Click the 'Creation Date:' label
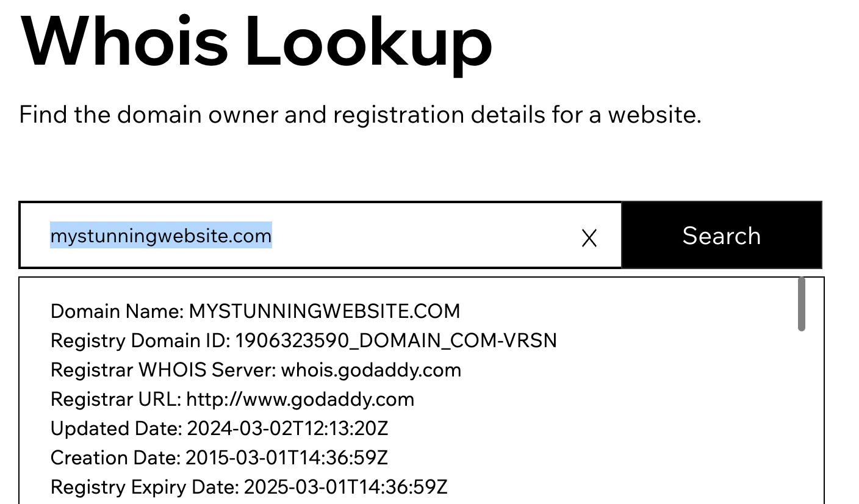859x504 pixels. pyautogui.click(x=115, y=458)
